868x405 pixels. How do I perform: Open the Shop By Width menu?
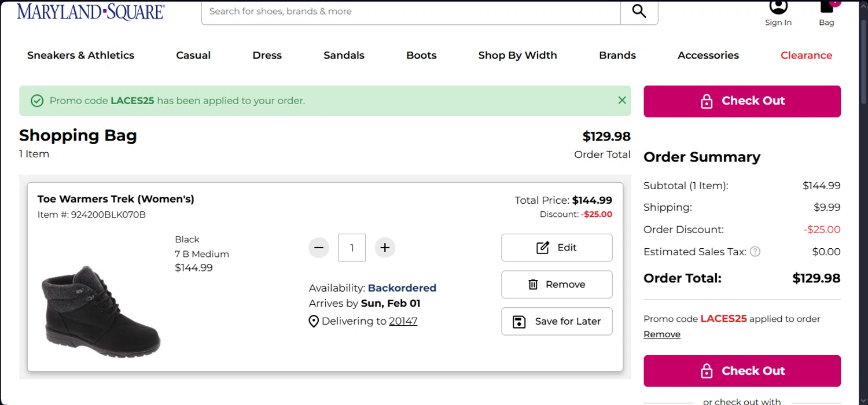coord(517,56)
